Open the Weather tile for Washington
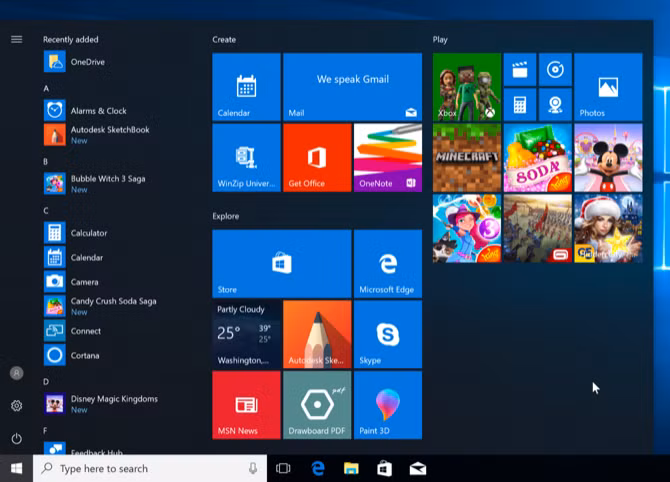The width and height of the screenshot is (670, 482). tap(247, 334)
